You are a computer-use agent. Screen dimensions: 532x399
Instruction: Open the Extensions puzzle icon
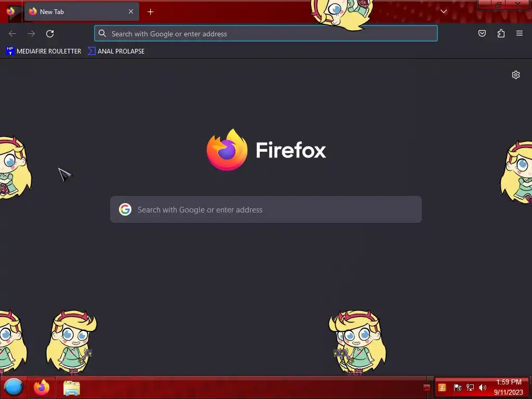click(x=501, y=33)
